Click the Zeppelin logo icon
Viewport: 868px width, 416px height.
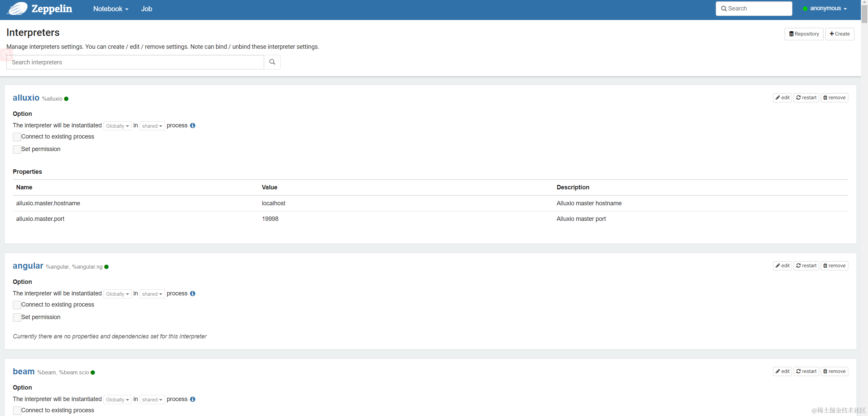[x=18, y=8]
